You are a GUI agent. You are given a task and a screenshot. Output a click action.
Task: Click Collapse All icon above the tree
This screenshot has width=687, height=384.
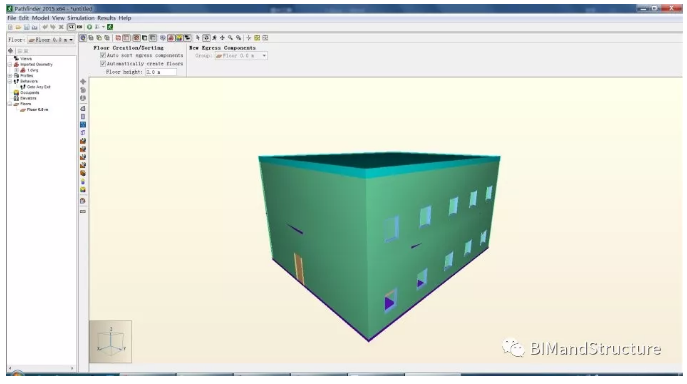pos(26,51)
